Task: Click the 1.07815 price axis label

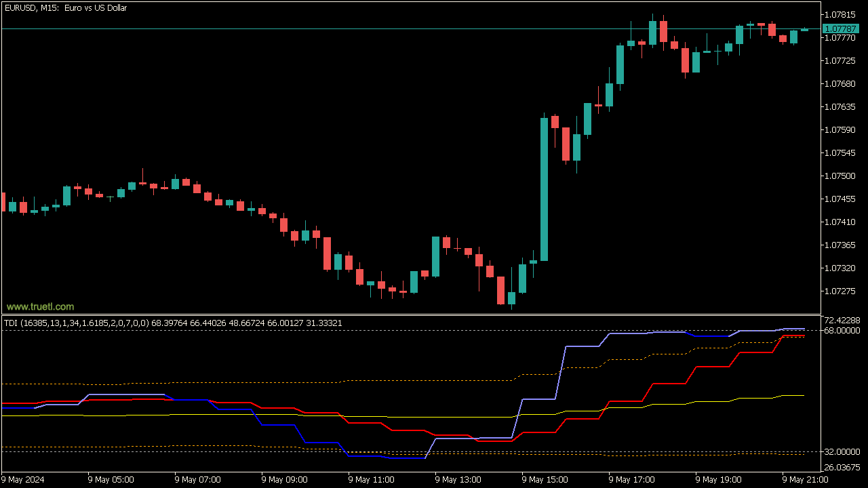Action: point(841,15)
